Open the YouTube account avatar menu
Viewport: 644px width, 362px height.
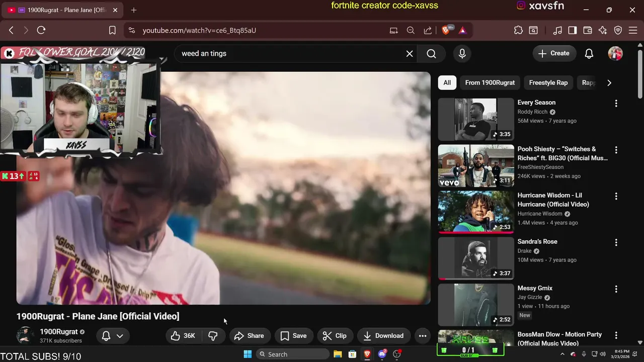(615, 53)
